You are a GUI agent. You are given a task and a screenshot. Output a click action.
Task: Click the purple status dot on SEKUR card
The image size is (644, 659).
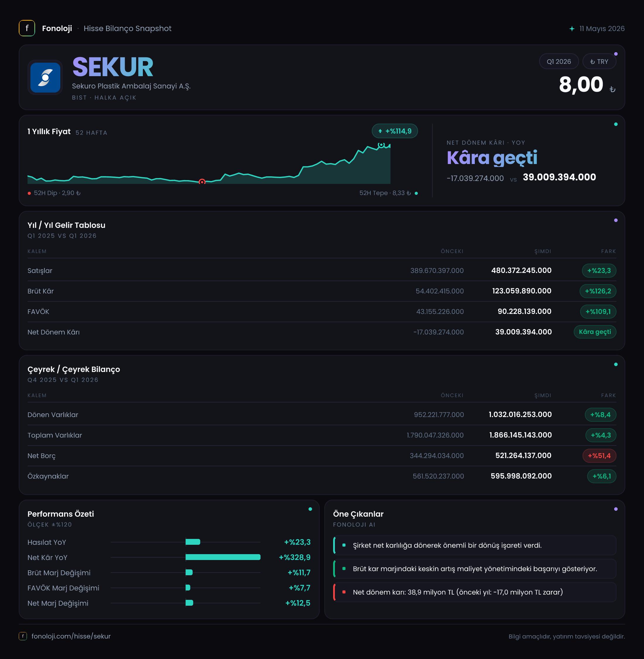tap(616, 54)
